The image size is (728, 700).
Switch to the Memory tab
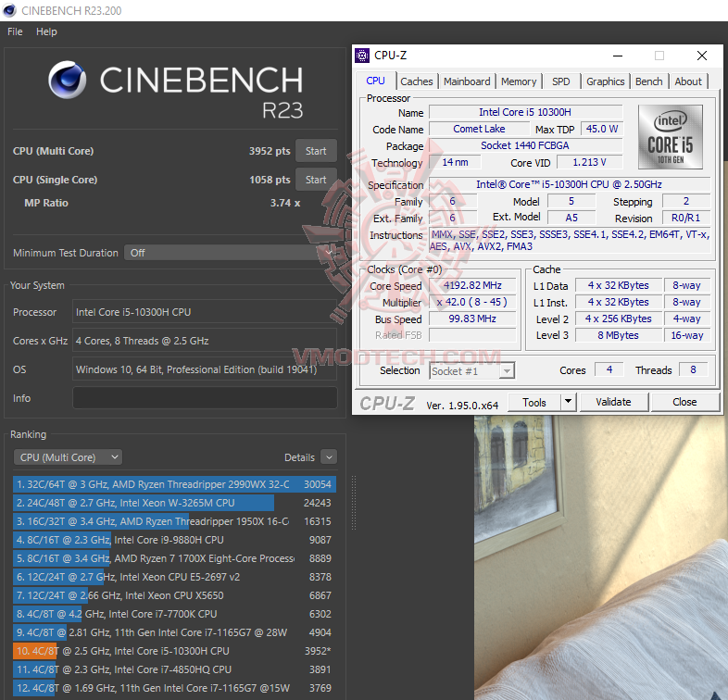519,81
